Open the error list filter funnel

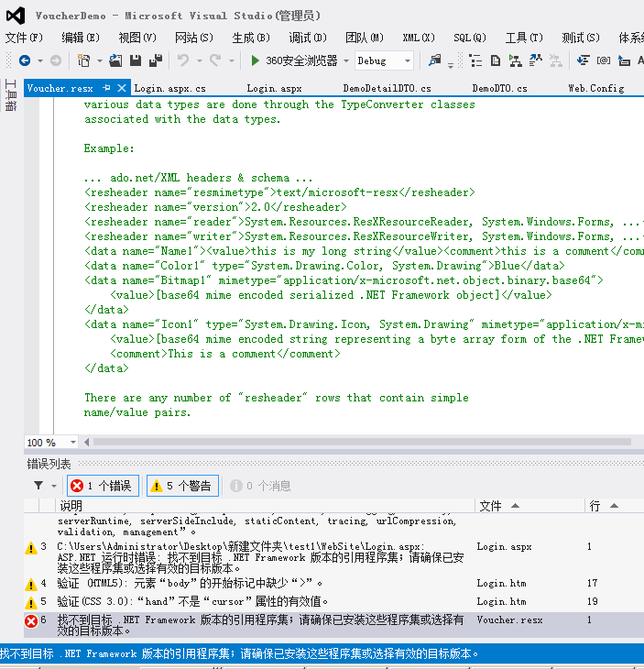tap(38, 486)
